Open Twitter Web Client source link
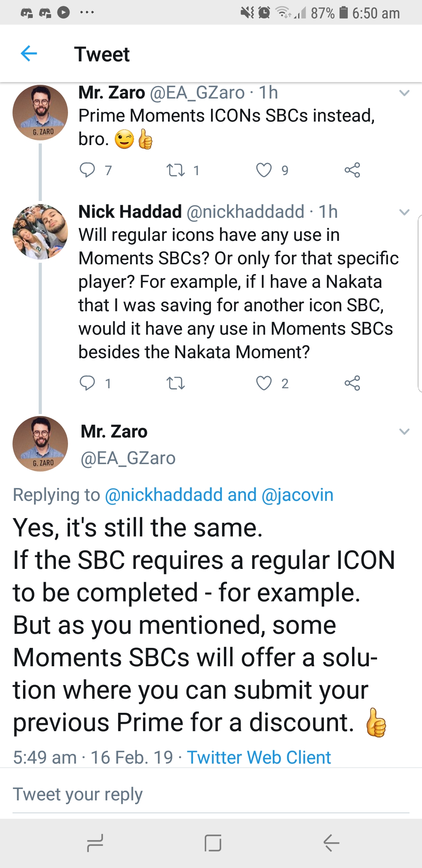This screenshot has height=868, width=422. [259, 757]
